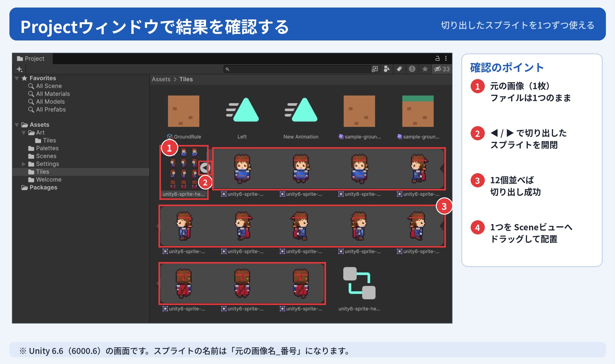615x364 pixels.
Task: Click Tiles in the breadcrumb path
Action: point(186,79)
